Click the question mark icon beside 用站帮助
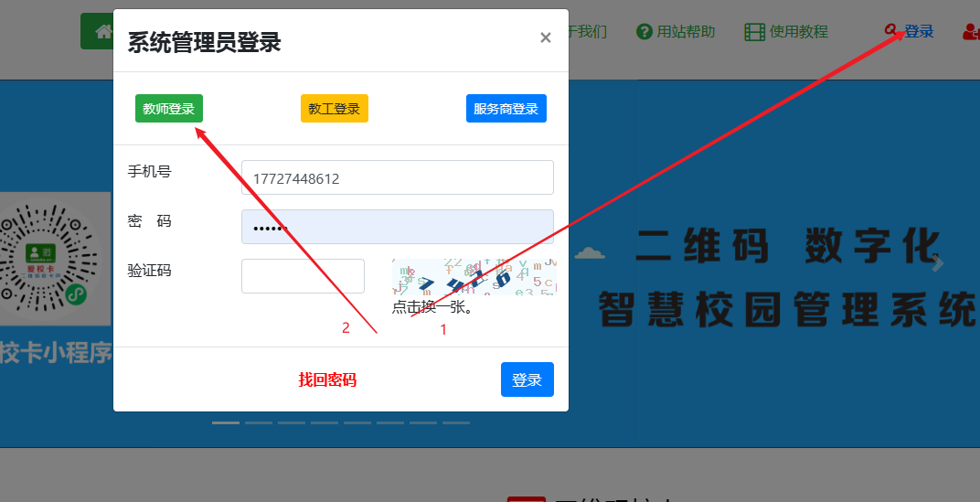 tap(644, 31)
